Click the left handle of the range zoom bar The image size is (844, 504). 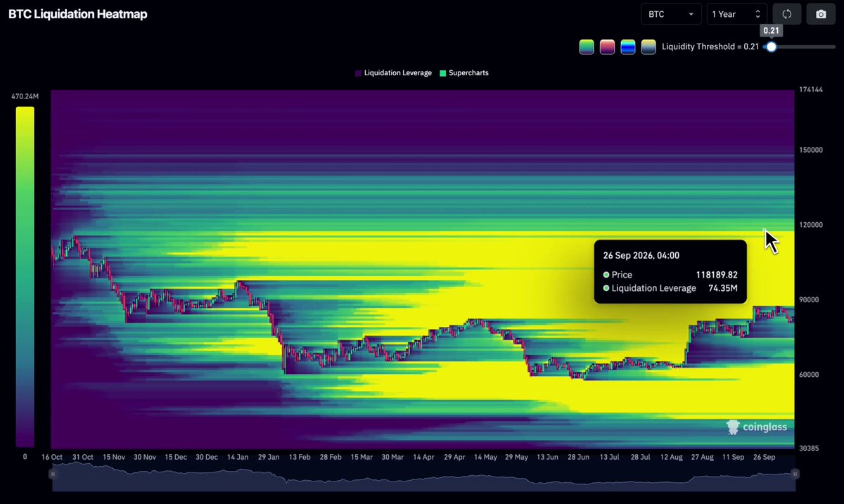[52, 474]
